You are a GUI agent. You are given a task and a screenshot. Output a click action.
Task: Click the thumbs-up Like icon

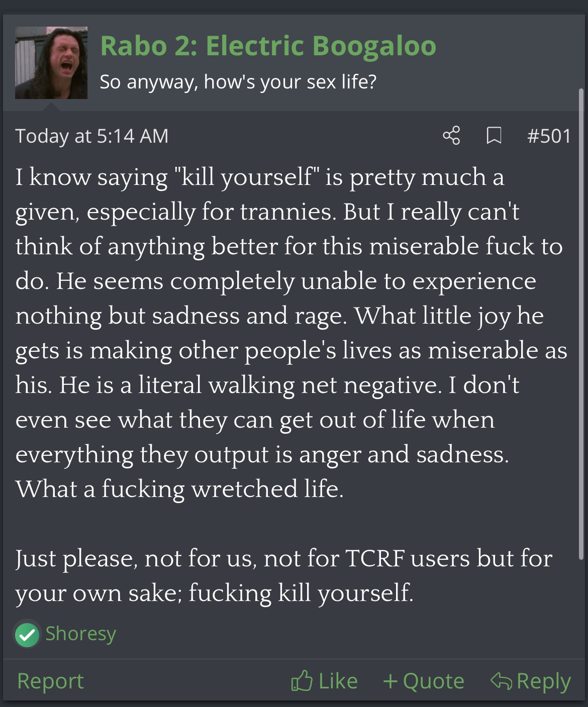click(302, 681)
